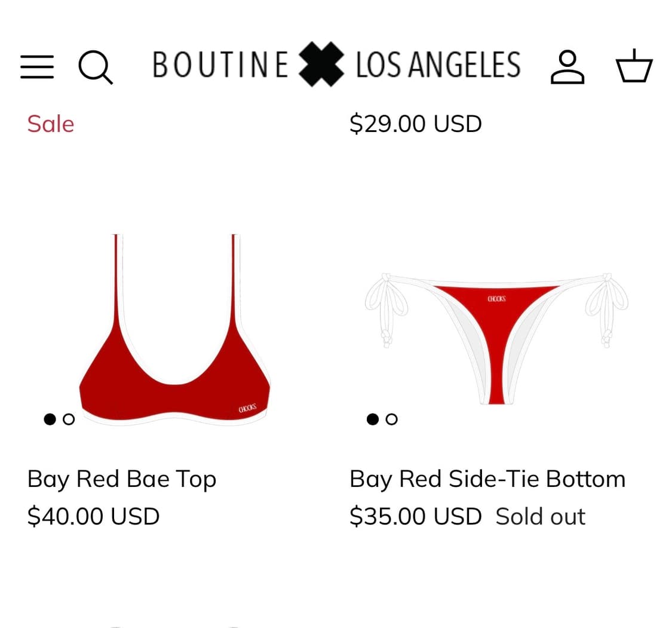Click the Bay Red Bae Top title
Viewport: 672px width, 628px height.
(x=122, y=479)
